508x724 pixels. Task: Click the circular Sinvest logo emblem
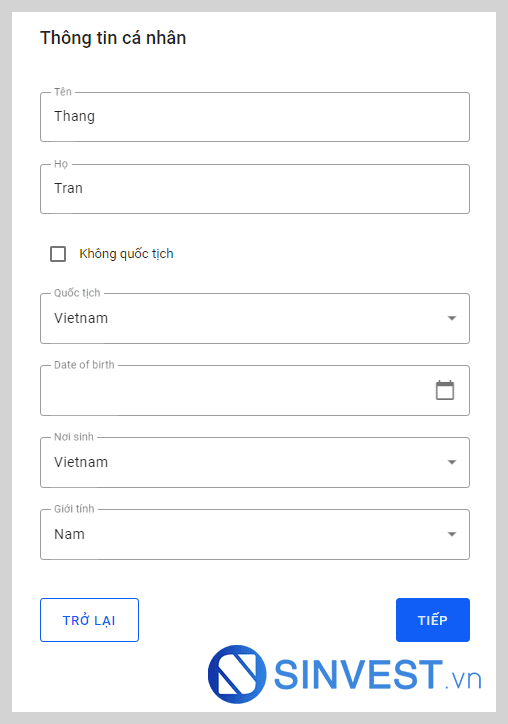237,674
